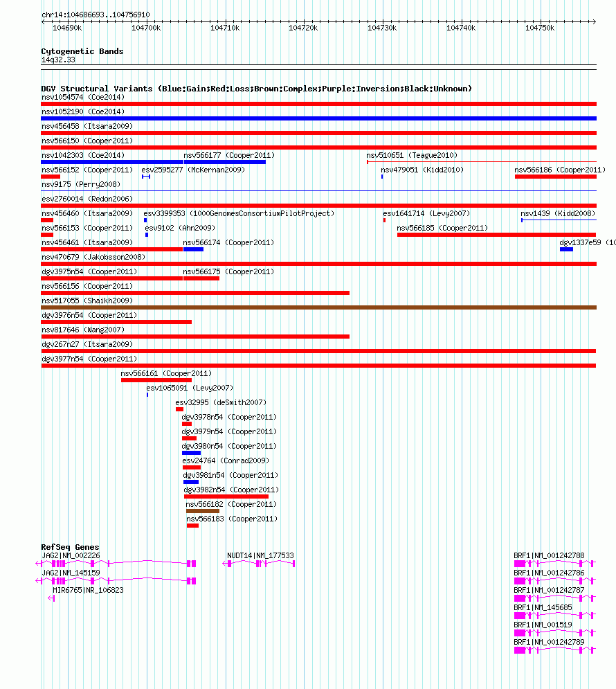Image resolution: width=616 pixels, height=689 pixels.
Task: Select the esv2760014 (Redon2006) label
Action: pos(87,199)
